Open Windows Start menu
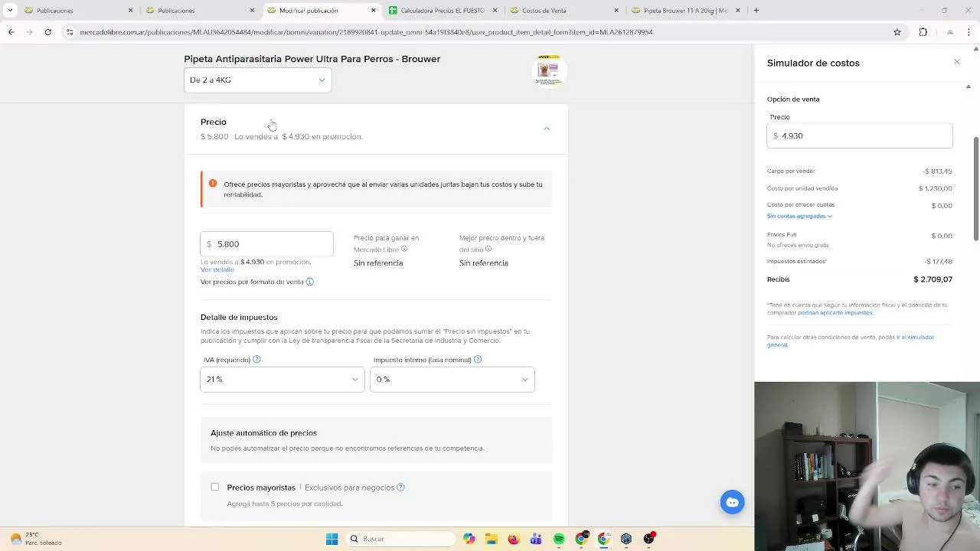 coord(332,539)
